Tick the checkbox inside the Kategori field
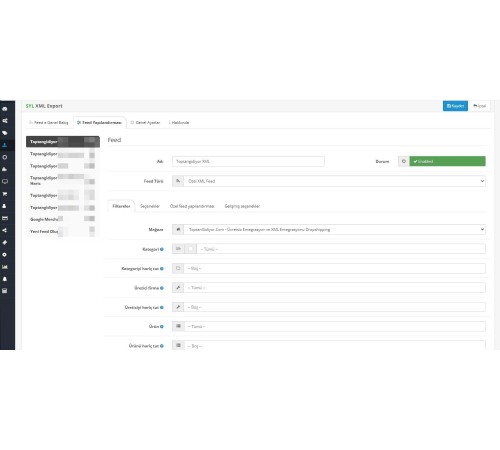This screenshot has height=450, width=500. point(190,249)
